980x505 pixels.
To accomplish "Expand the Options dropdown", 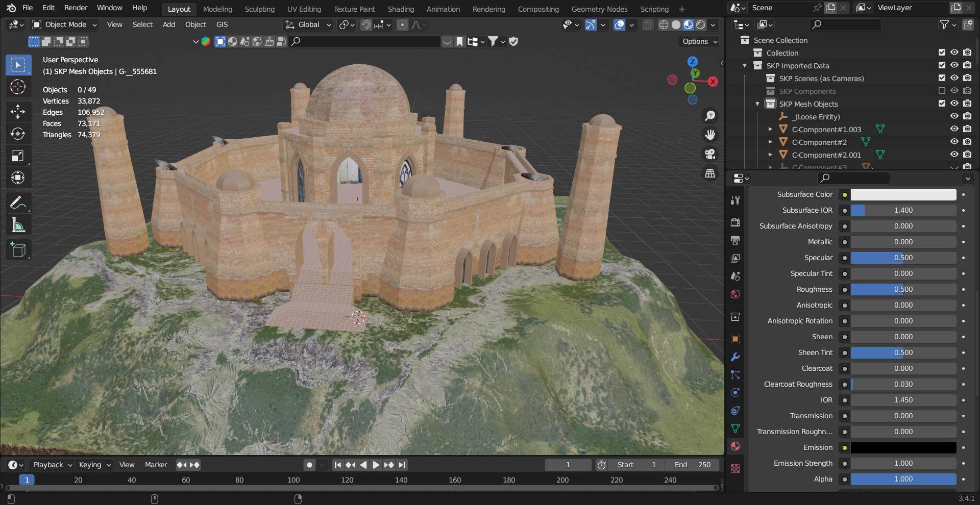I will [x=699, y=41].
